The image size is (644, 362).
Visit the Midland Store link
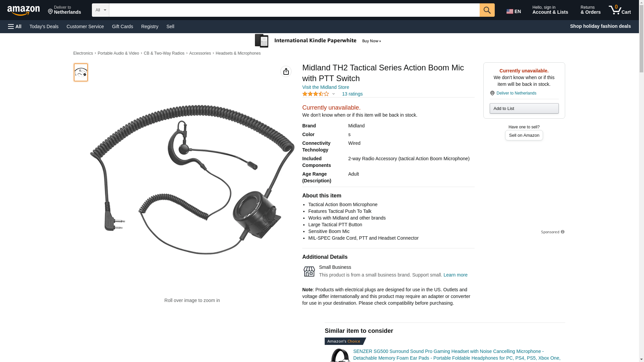click(325, 87)
